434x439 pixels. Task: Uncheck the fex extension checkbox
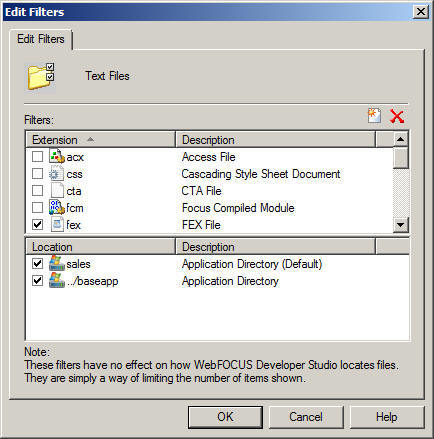(37, 225)
